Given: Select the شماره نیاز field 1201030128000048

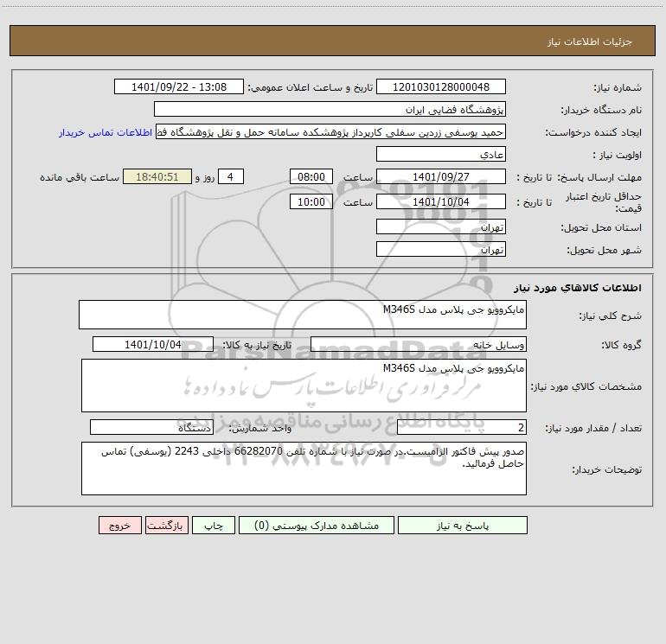Looking at the screenshot, I should tap(441, 86).
